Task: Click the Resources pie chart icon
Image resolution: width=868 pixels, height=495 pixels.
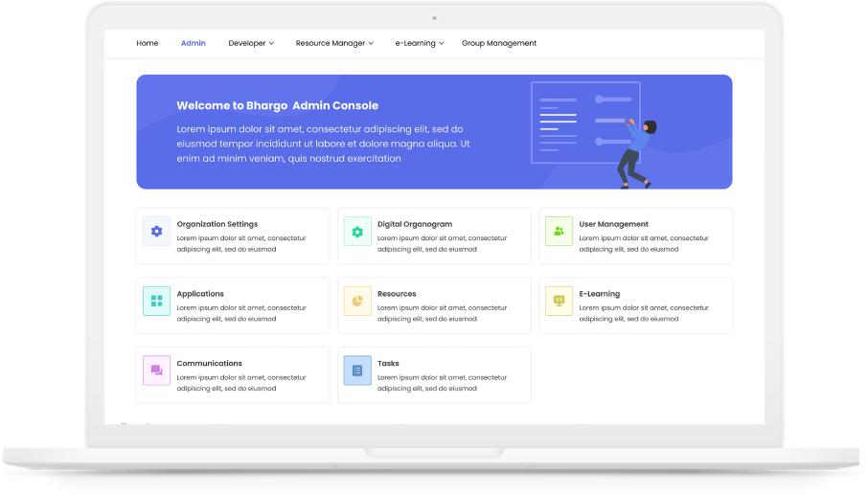Action: pyautogui.click(x=357, y=301)
